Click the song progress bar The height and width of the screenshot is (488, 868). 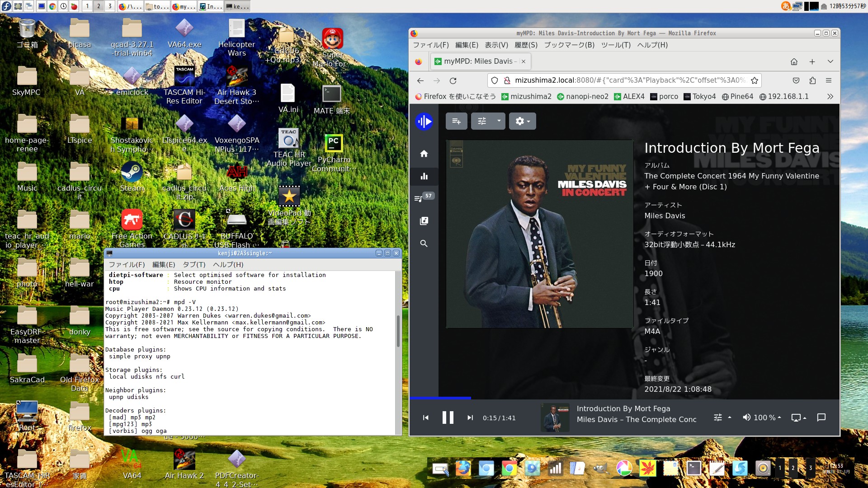coord(624,398)
